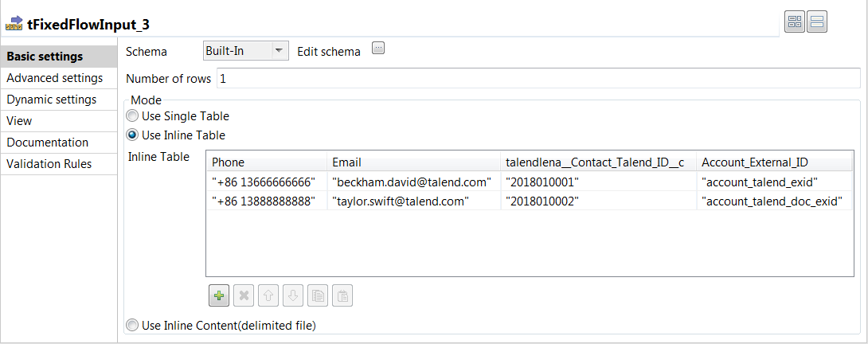Click the paste rows icon
Viewport: 868px width, 344px height.
[342, 296]
